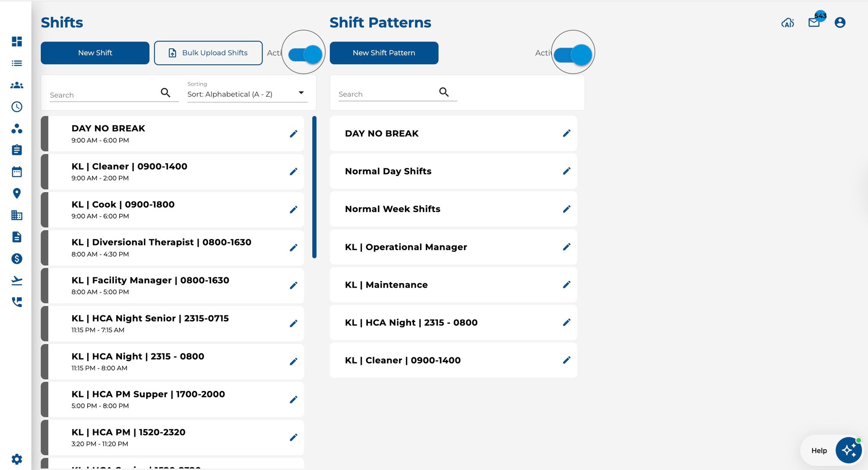
Task: Select KL | HCA Night Senior | 2315-0715 title
Action: 150,318
